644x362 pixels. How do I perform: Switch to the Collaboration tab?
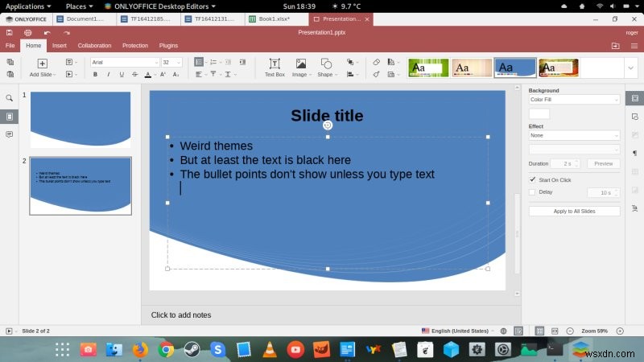coord(94,46)
